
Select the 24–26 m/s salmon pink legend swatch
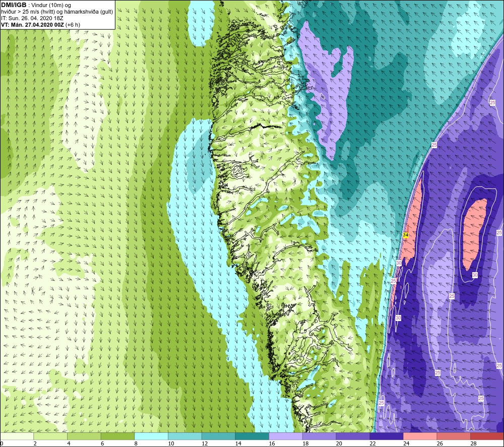(x=420, y=436)
